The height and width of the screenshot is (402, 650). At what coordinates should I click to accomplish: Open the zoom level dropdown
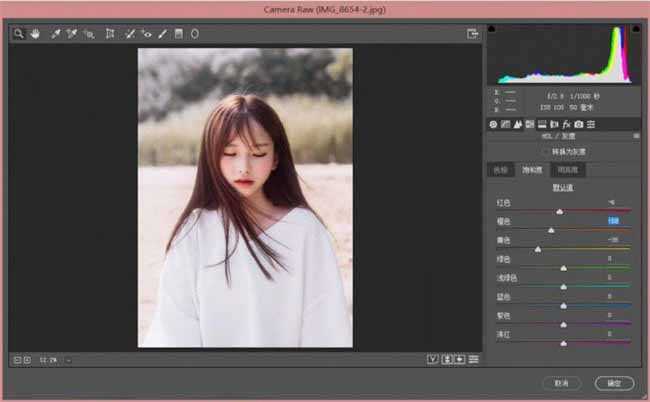tap(68, 360)
